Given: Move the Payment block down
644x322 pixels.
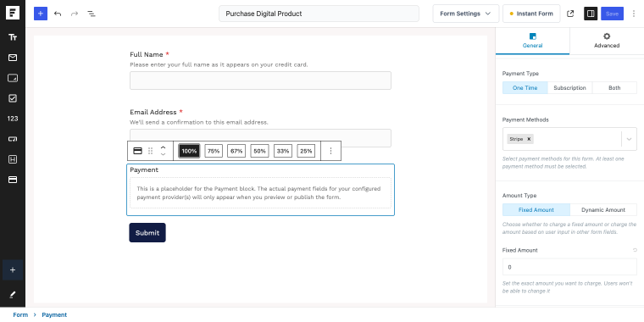Looking at the screenshot, I should pyautogui.click(x=163, y=154).
